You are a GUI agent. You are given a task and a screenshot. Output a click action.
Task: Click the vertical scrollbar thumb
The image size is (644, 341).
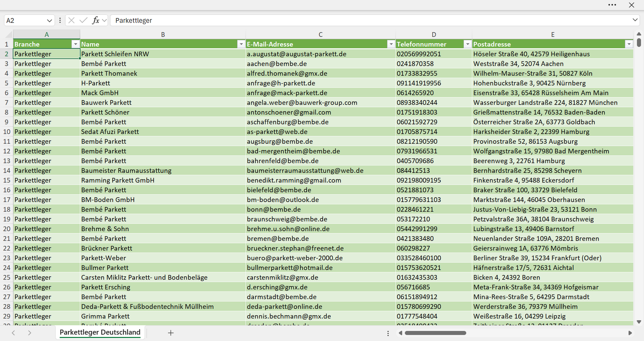639,43
